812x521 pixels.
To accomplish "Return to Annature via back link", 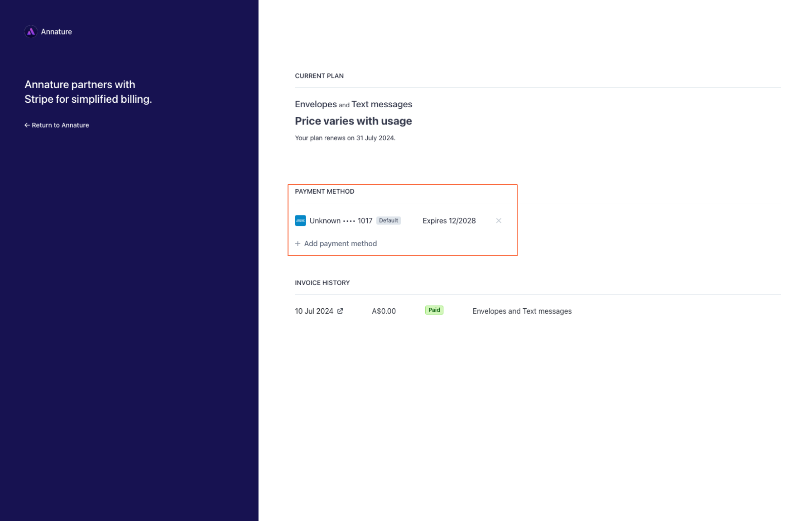I will (x=57, y=125).
